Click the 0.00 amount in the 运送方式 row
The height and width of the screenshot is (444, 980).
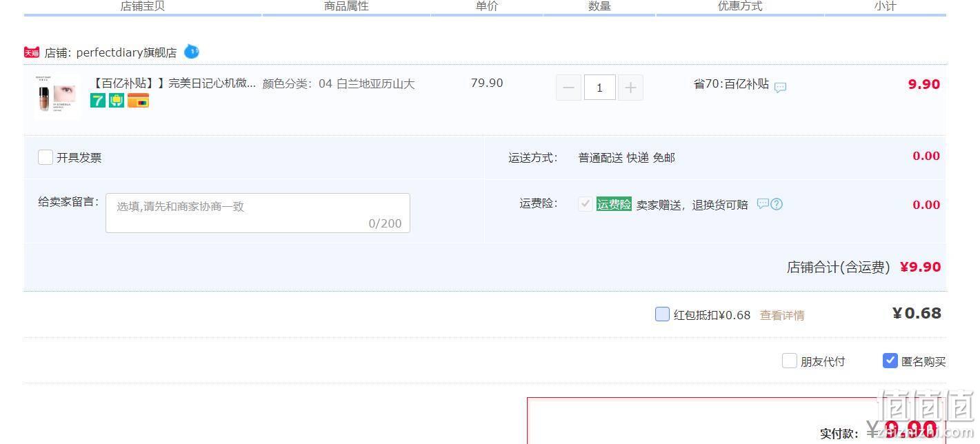pos(926,156)
